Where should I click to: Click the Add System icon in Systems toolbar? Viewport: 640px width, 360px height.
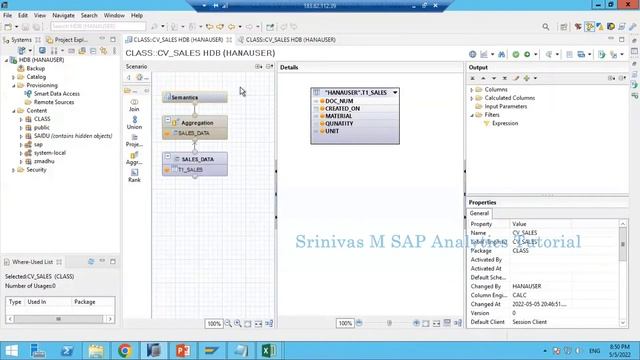22,51
